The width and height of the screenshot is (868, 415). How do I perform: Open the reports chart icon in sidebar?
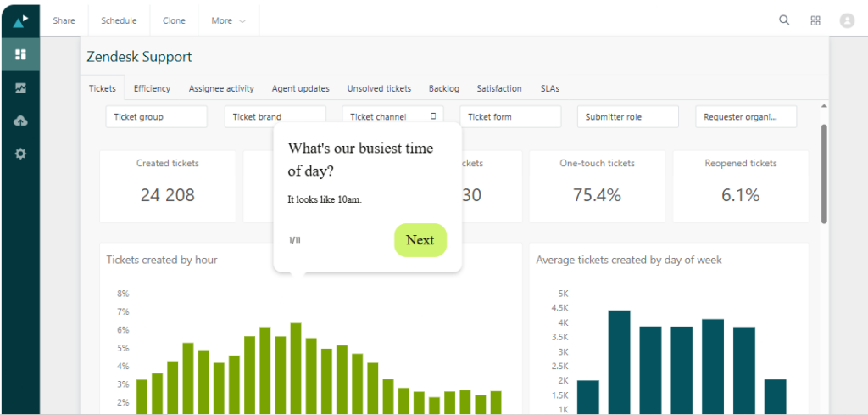(20, 87)
